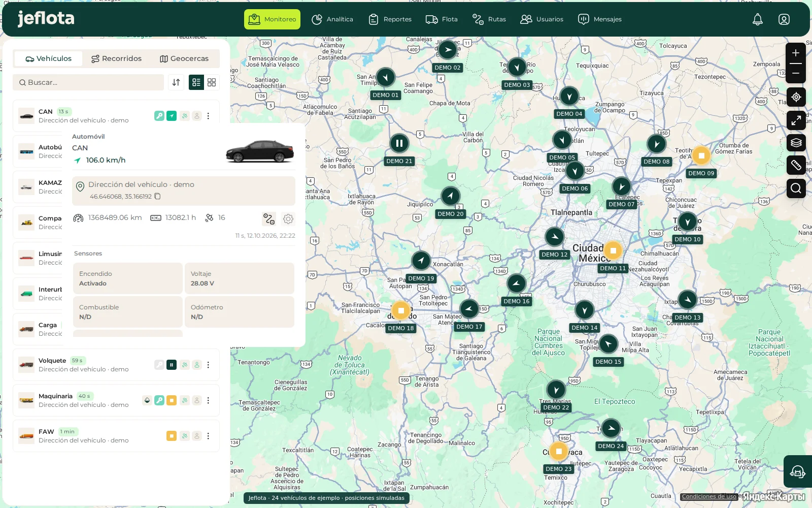Click the pause status icon in Volquete row

click(x=172, y=365)
